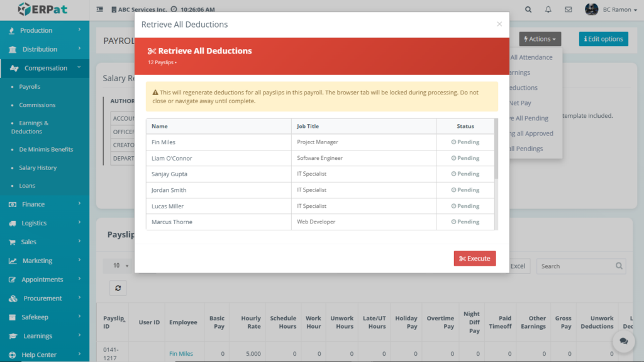Image resolution: width=644 pixels, height=362 pixels.
Task: Click the hamburger menu toggle icon
Action: pos(100,9)
